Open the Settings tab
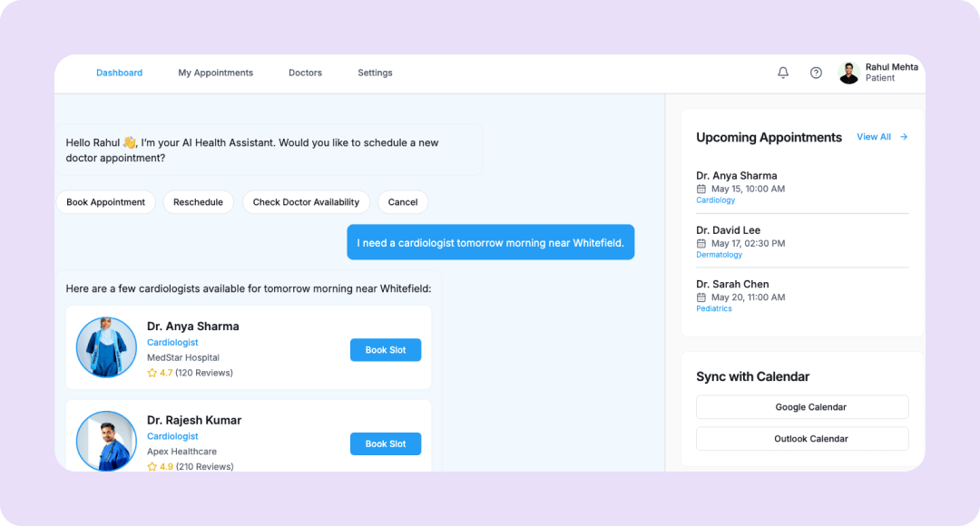 (x=375, y=73)
